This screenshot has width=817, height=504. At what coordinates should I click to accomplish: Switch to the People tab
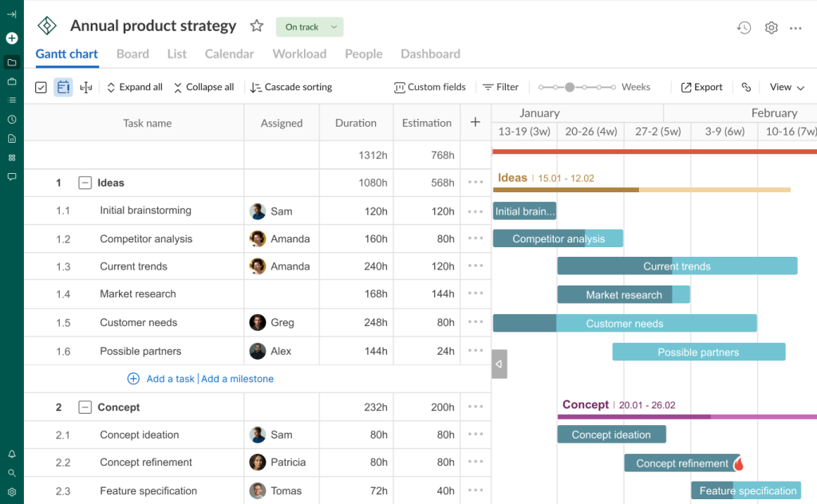pos(364,53)
